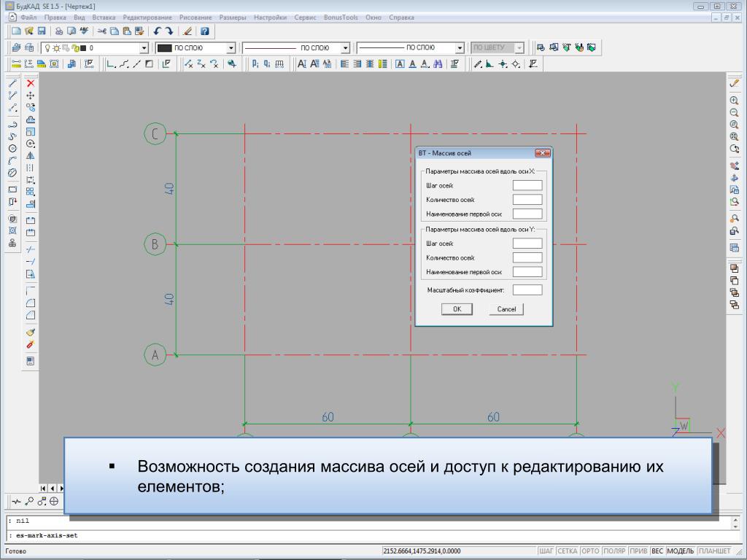The image size is (747, 560).
Task: Toggle ВЕС lineweight display
Action: click(x=657, y=551)
